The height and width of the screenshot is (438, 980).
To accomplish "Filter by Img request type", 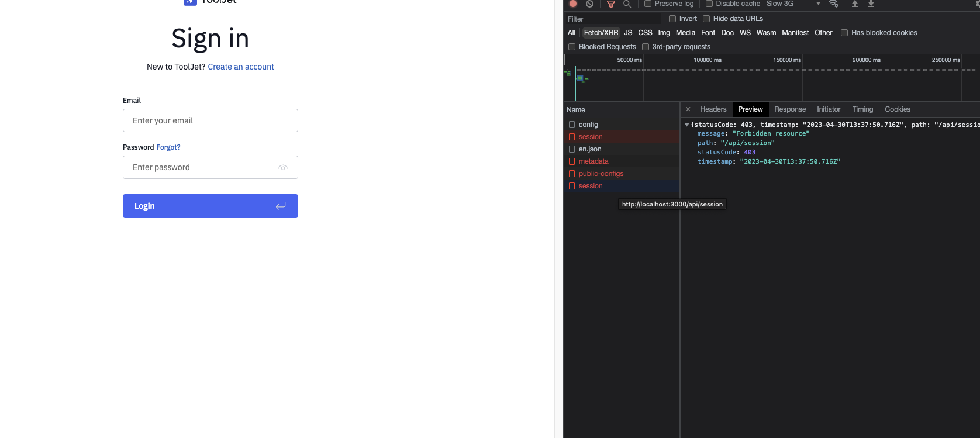I will 664,33.
